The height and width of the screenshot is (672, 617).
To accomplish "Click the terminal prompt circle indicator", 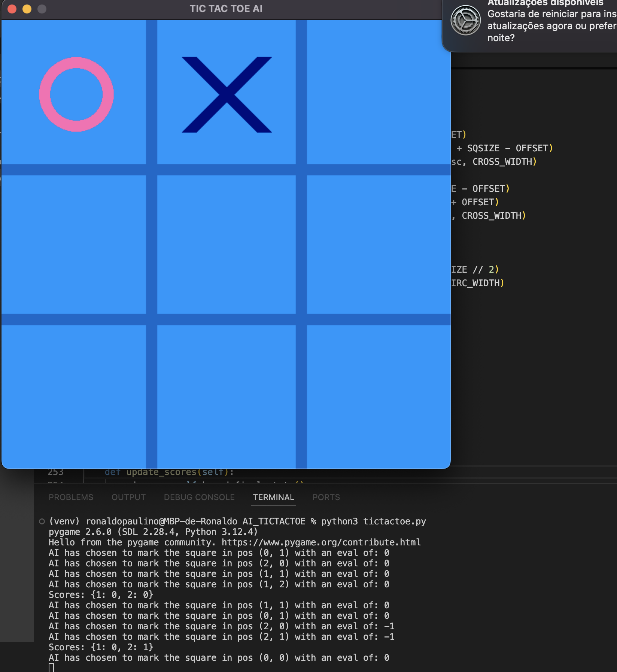I will pos(42,521).
